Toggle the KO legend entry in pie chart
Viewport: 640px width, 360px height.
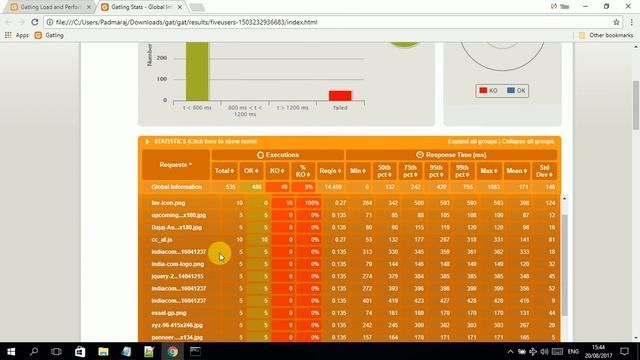[x=488, y=91]
